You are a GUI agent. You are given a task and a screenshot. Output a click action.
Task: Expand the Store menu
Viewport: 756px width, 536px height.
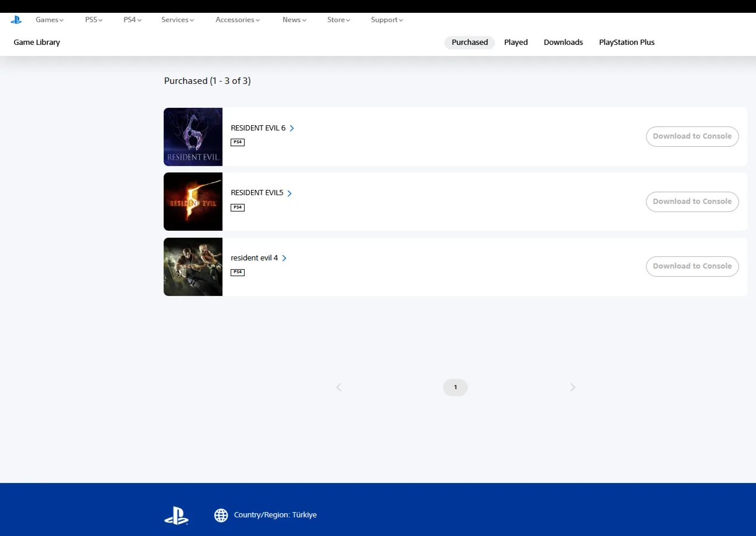[x=338, y=20]
